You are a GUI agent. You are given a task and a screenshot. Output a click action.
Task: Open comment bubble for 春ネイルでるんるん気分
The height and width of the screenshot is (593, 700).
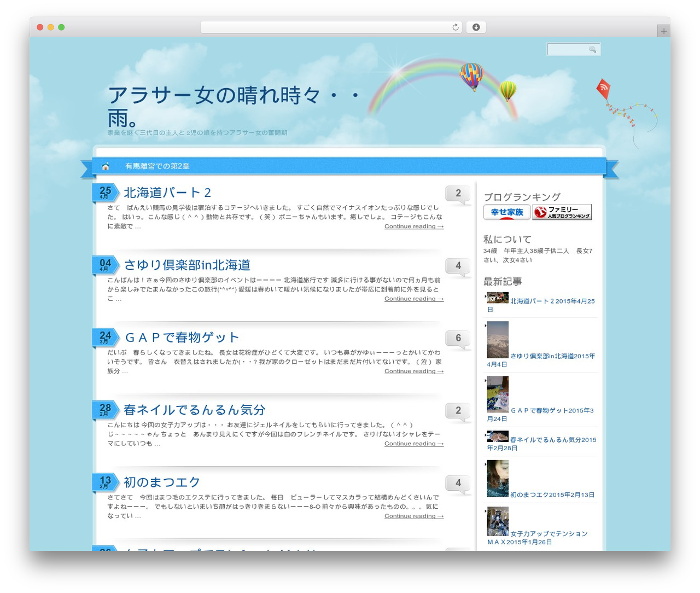pyautogui.click(x=458, y=411)
